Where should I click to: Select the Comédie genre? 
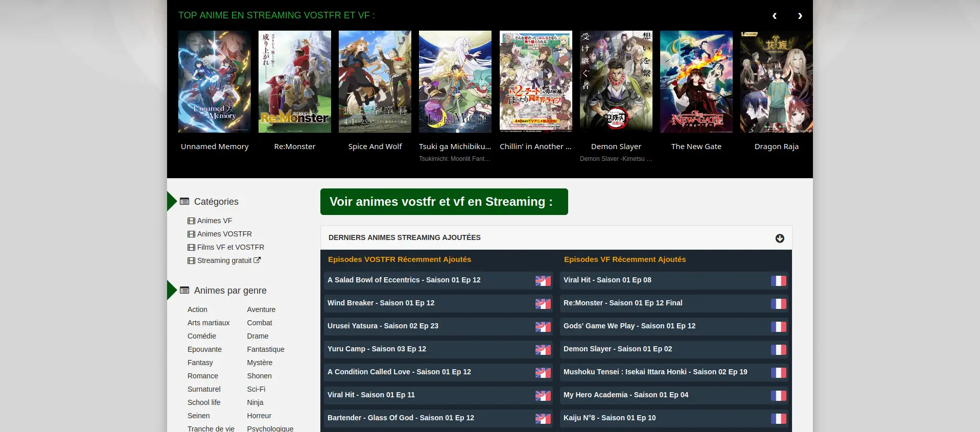pyautogui.click(x=202, y=336)
